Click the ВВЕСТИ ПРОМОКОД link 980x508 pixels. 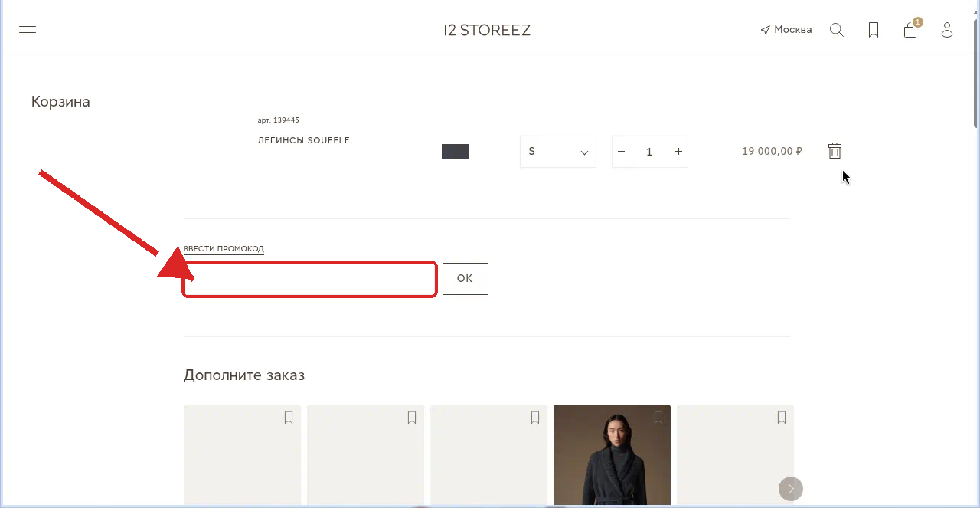pyautogui.click(x=224, y=249)
